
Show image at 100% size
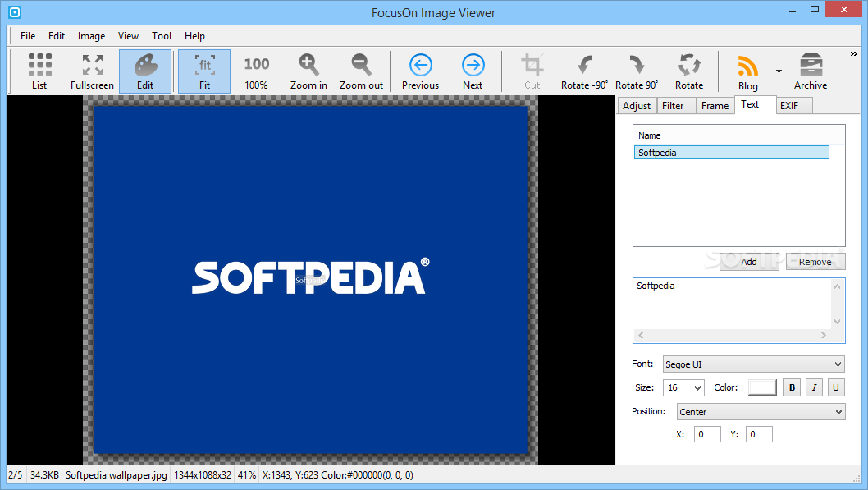[256, 71]
